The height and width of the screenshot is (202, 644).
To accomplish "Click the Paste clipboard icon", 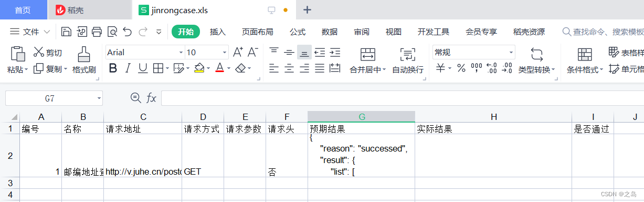I will point(18,54).
